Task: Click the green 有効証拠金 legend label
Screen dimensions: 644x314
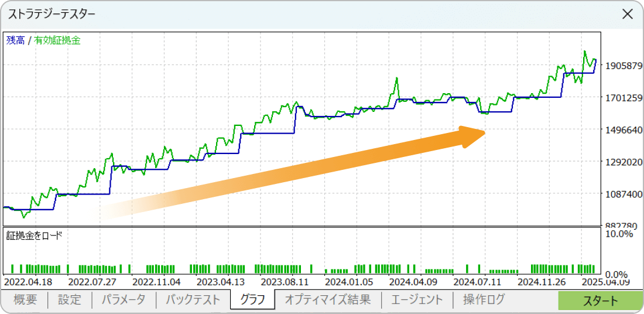Action: [x=57, y=40]
